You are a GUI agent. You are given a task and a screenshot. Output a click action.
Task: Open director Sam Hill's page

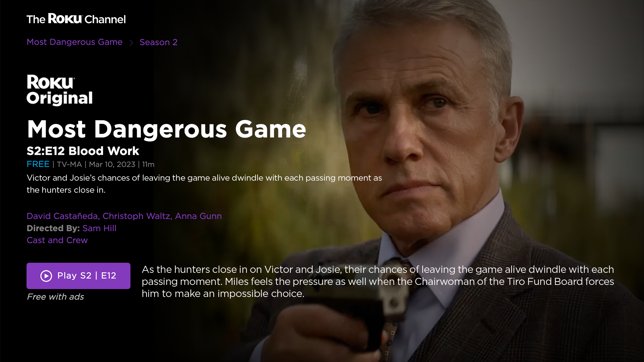99,228
